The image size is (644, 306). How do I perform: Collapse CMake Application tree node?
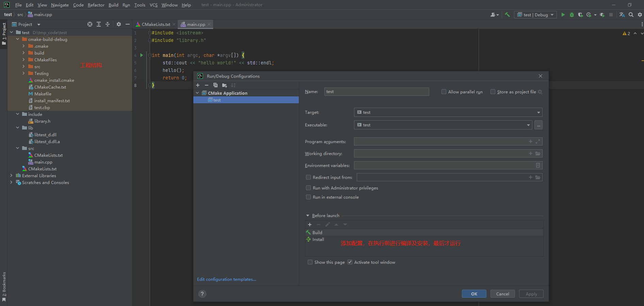point(197,93)
